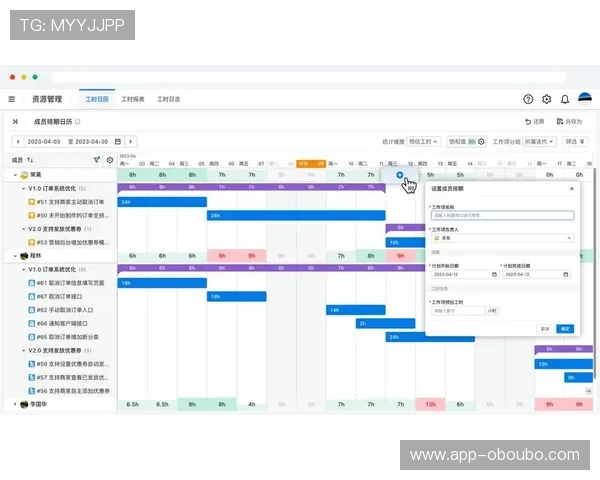Image resolution: width=600 pixels, height=480 pixels.
Task: Open work item #51 icon
Action: 32,202
